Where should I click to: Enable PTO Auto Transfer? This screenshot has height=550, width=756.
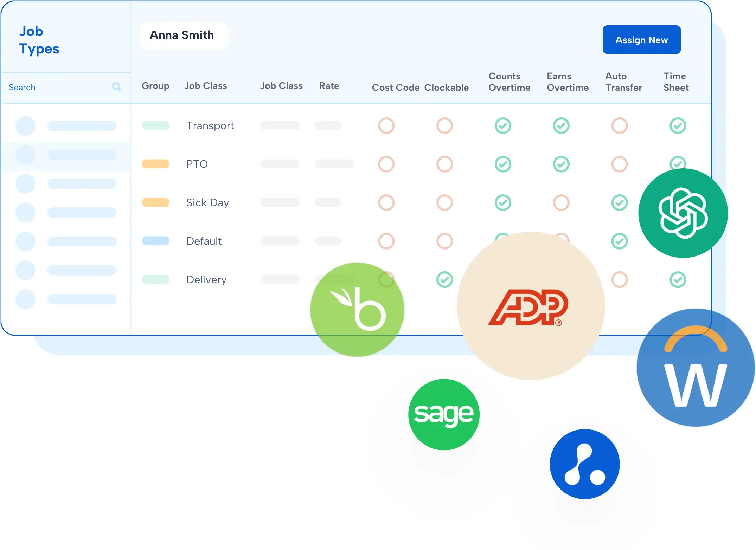(x=620, y=164)
